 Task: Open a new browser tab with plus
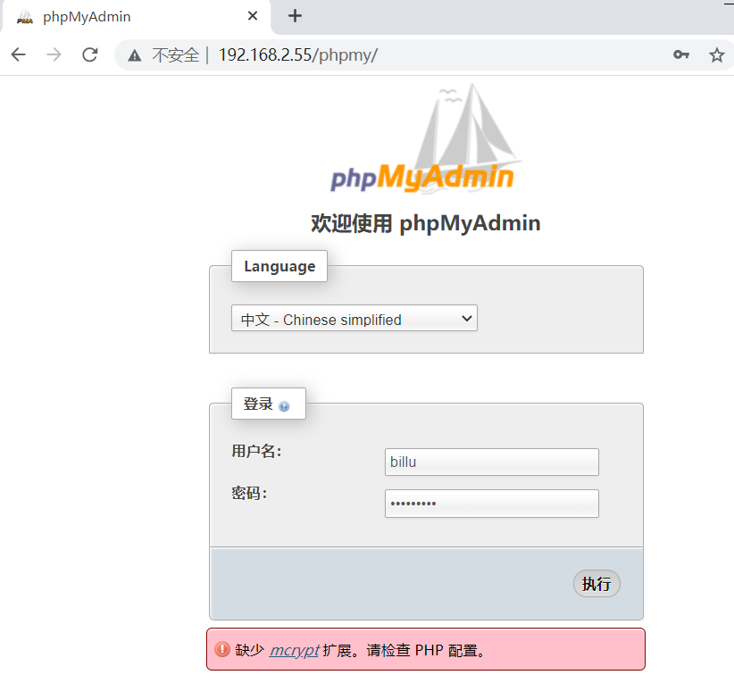(x=295, y=16)
